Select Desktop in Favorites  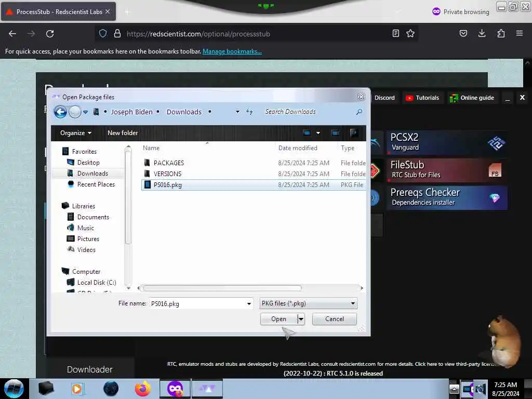tap(88, 163)
